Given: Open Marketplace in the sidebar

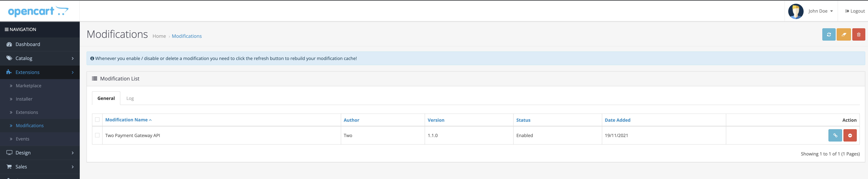Looking at the screenshot, I should coord(29,86).
